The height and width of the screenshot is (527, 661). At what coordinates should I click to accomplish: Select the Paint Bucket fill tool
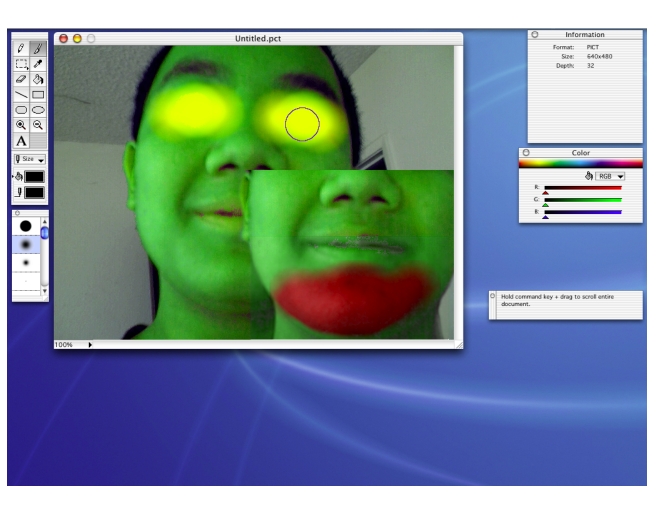(38, 79)
